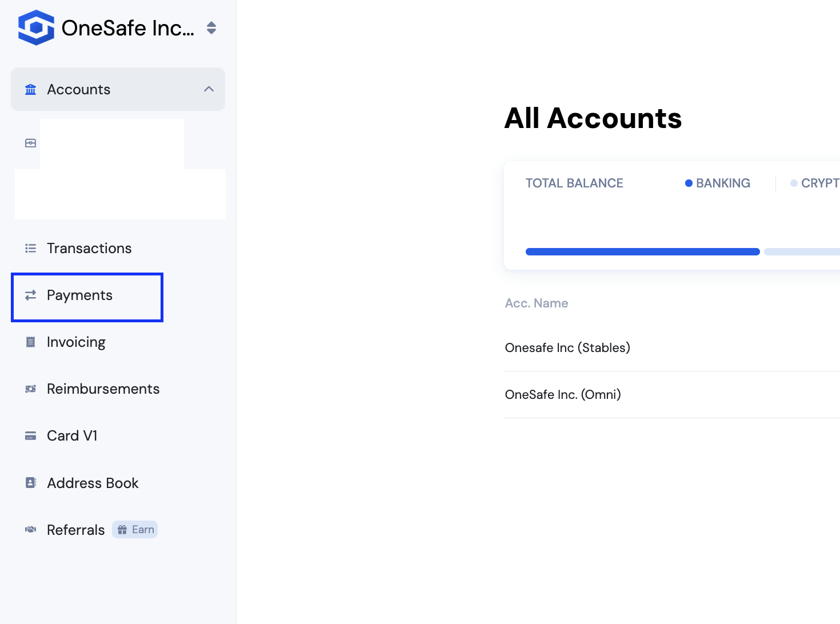840x624 pixels.
Task: Click the dark blue banking balance bar
Action: pos(643,252)
